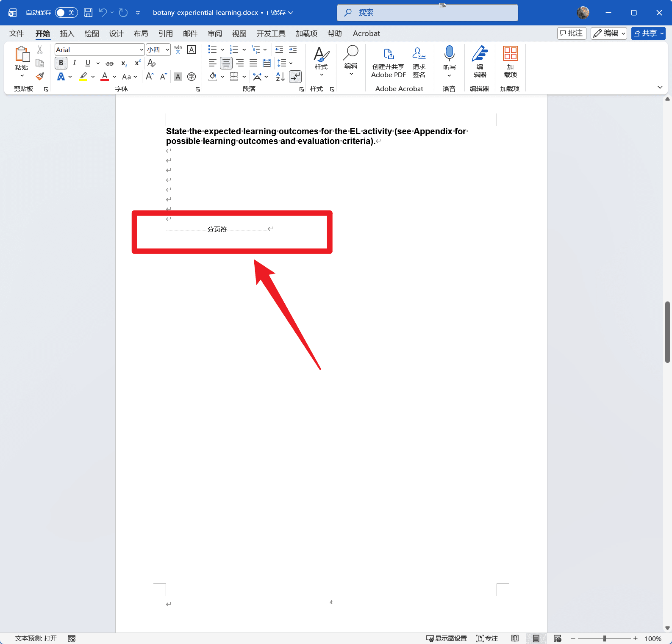
Task: Toggle italic formatting
Action: 75,63
